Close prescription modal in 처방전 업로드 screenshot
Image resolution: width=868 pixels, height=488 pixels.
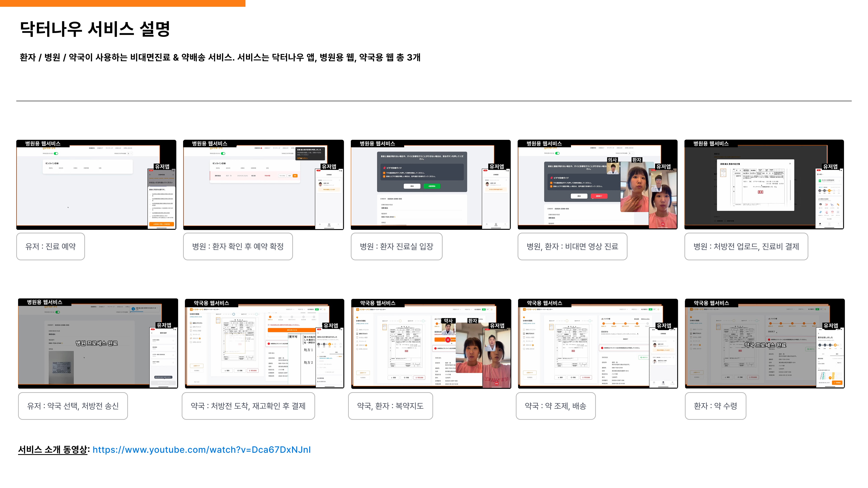[790, 164]
